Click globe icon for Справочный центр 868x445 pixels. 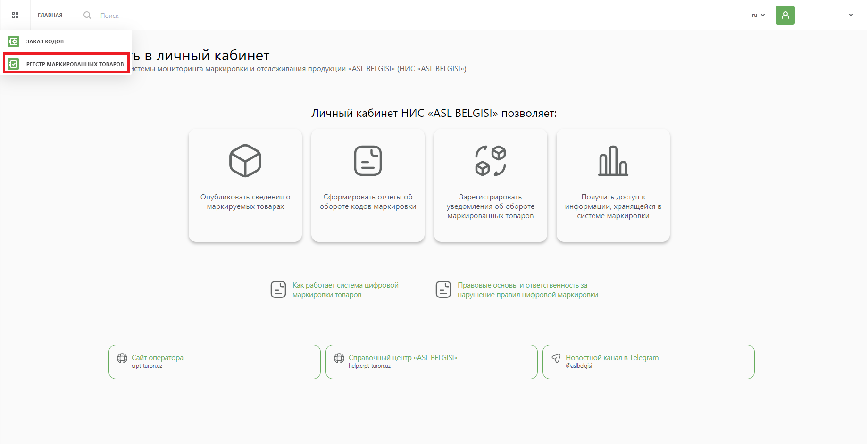(x=339, y=358)
